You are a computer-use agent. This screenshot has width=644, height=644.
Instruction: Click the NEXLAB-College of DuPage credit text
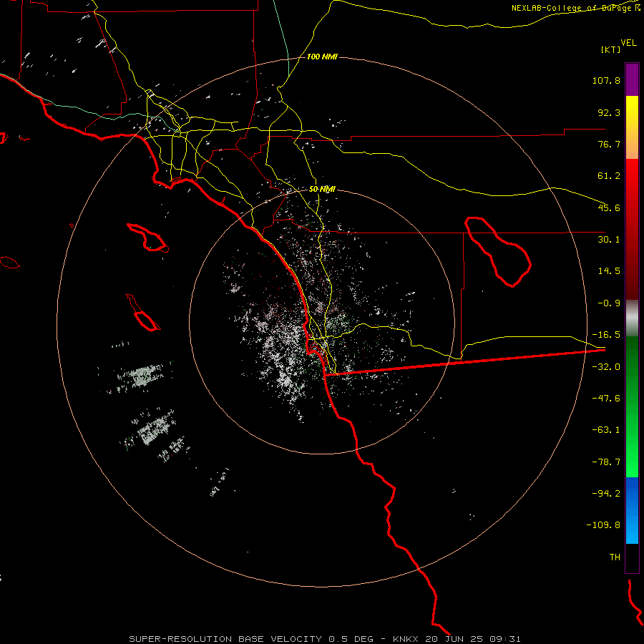point(571,8)
